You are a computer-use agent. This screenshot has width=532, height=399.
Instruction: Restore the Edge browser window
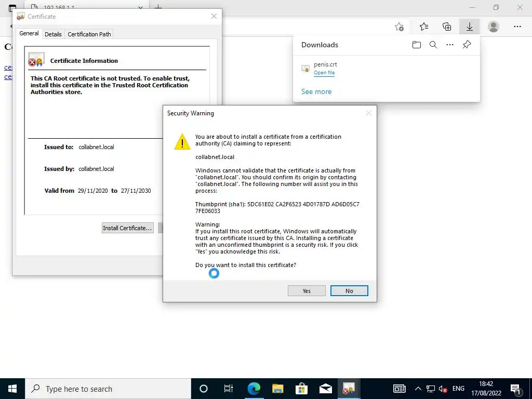[496, 7]
